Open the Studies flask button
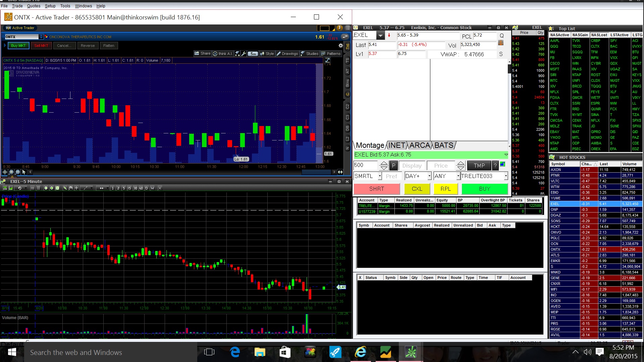The image size is (644, 362). point(309,54)
